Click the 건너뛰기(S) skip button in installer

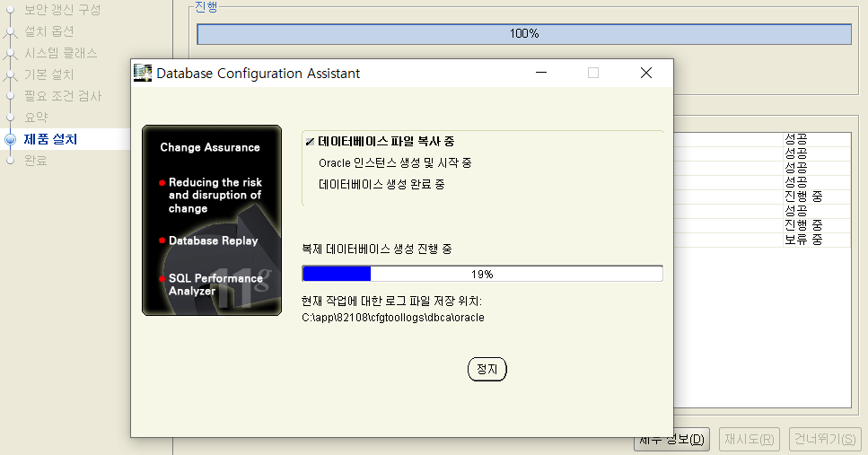(825, 439)
